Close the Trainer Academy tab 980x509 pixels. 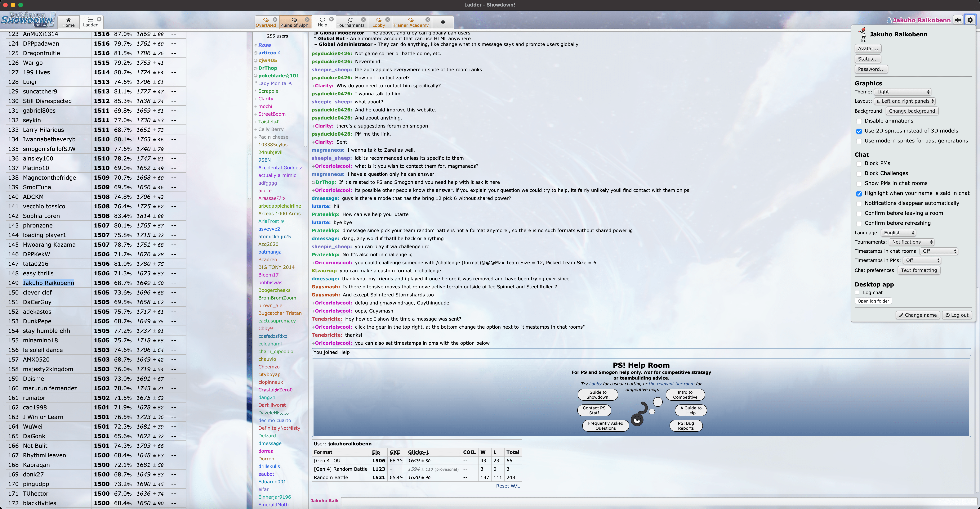428,19
